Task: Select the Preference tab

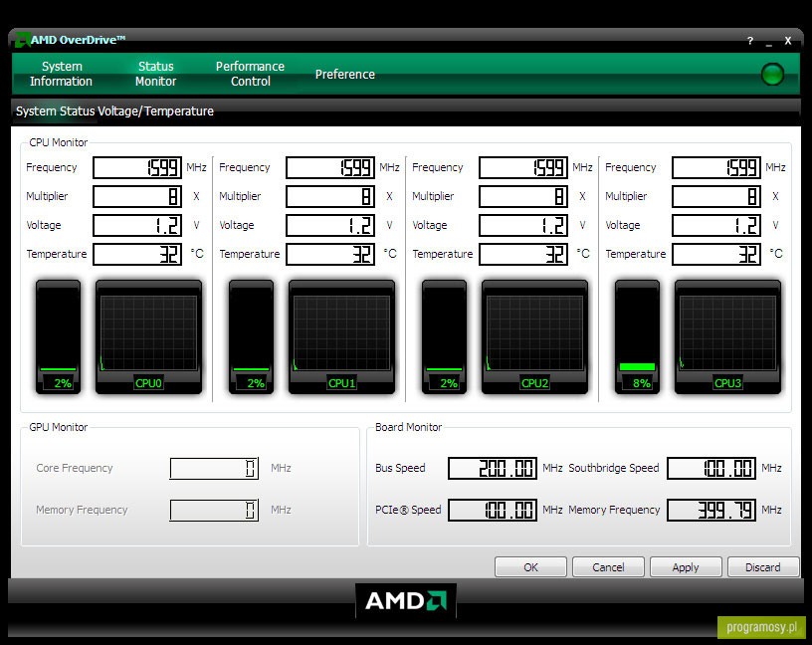Action: 345,74
